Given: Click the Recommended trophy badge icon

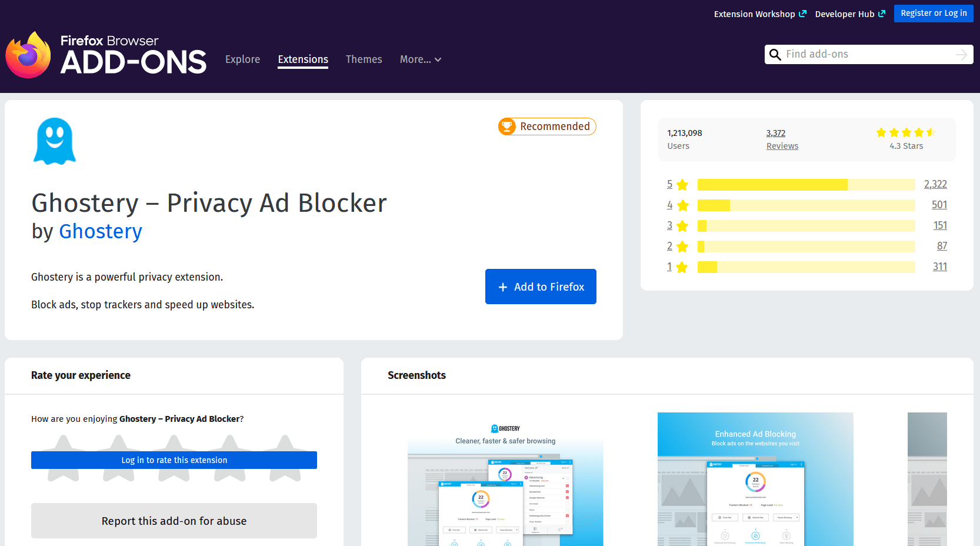Looking at the screenshot, I should point(507,126).
